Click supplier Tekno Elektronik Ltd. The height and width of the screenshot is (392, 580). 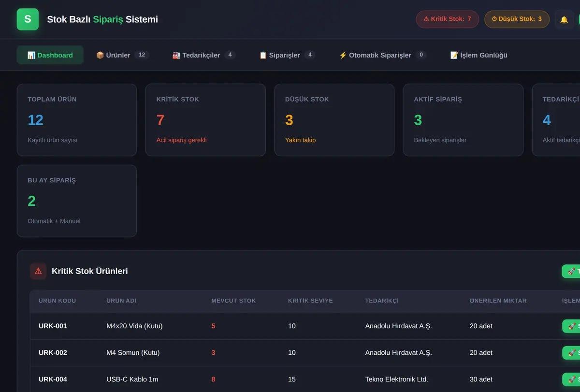click(x=397, y=379)
